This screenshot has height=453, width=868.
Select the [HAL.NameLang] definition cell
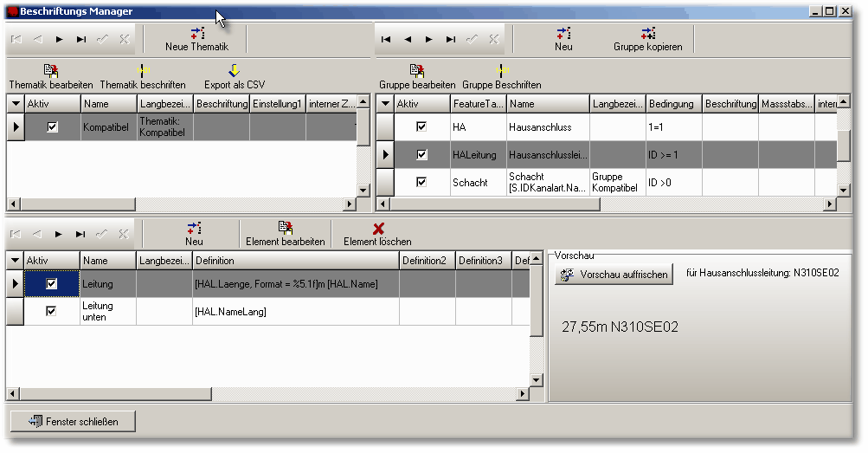pyautogui.click(x=296, y=312)
